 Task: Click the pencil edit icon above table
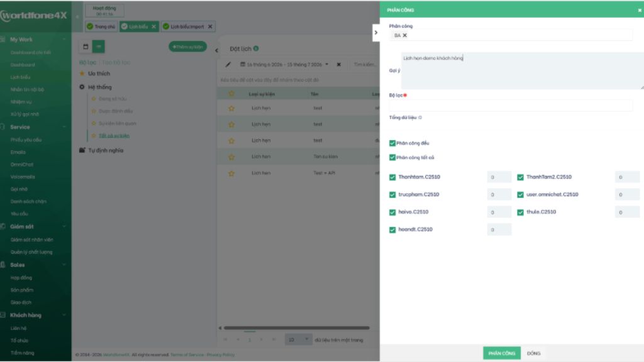coord(228,65)
